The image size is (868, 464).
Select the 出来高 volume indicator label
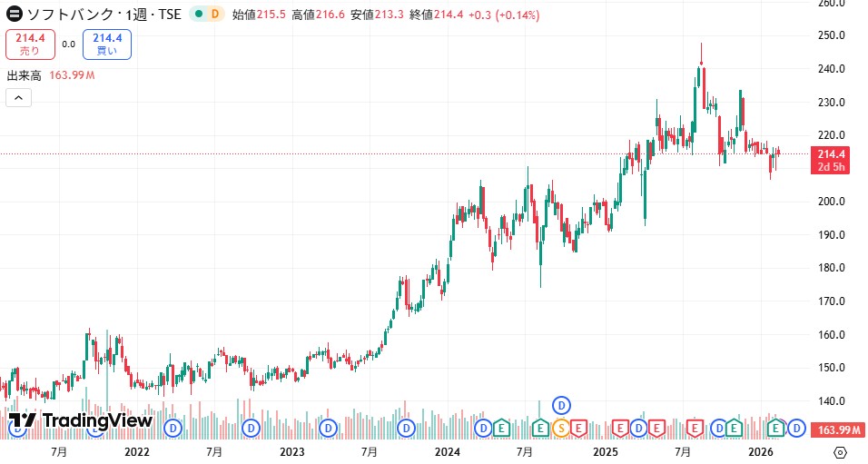pos(24,75)
